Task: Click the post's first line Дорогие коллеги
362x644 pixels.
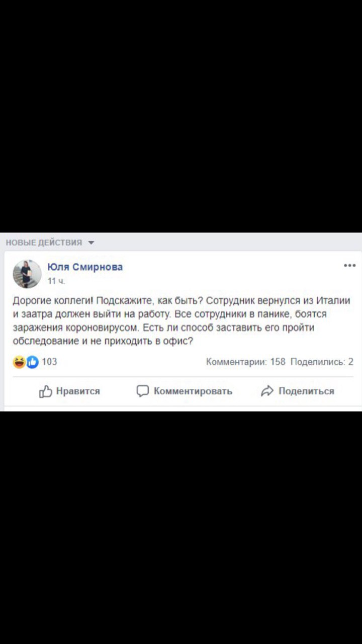Action: 181,301
